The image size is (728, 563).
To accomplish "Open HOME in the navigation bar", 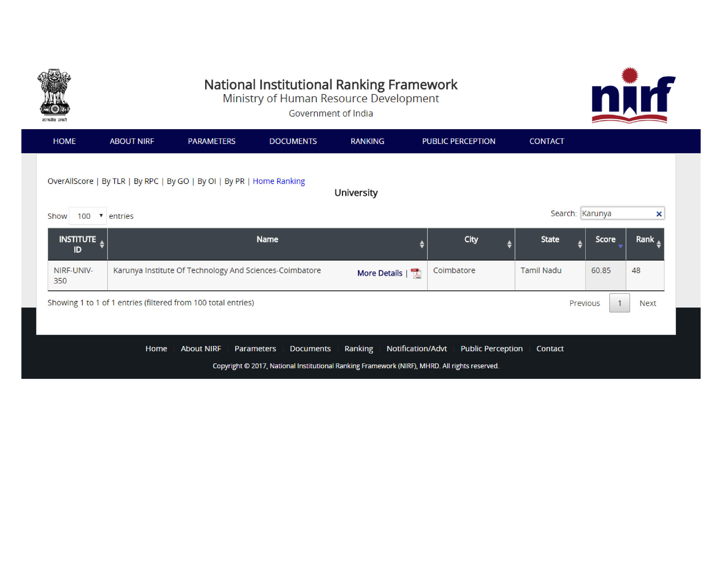I will 64,142.
